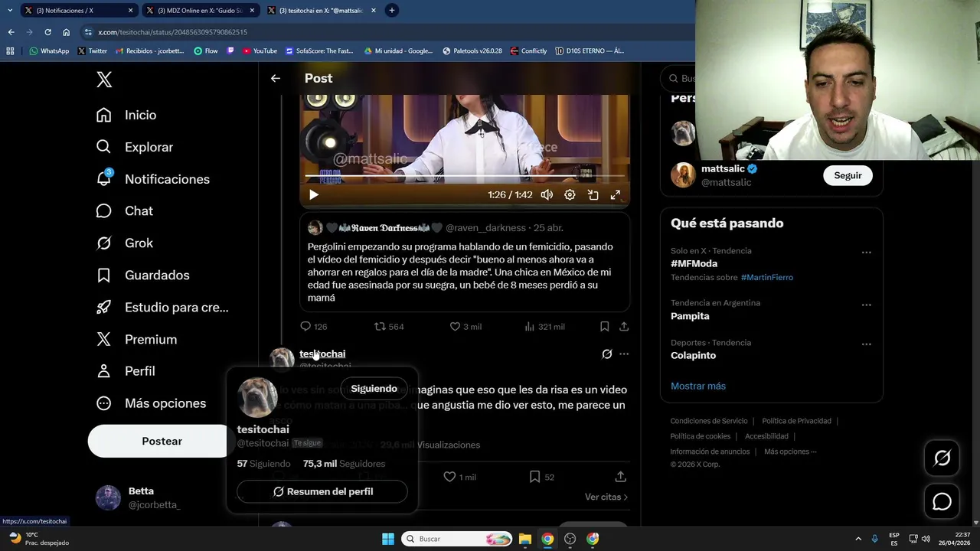View analytics 321 mil
This screenshot has height=551, width=980.
coord(544,326)
